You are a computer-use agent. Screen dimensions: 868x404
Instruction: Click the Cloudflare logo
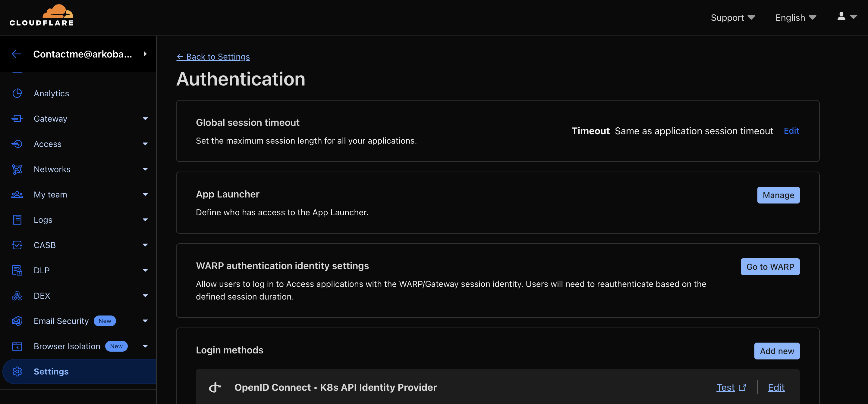click(x=41, y=15)
